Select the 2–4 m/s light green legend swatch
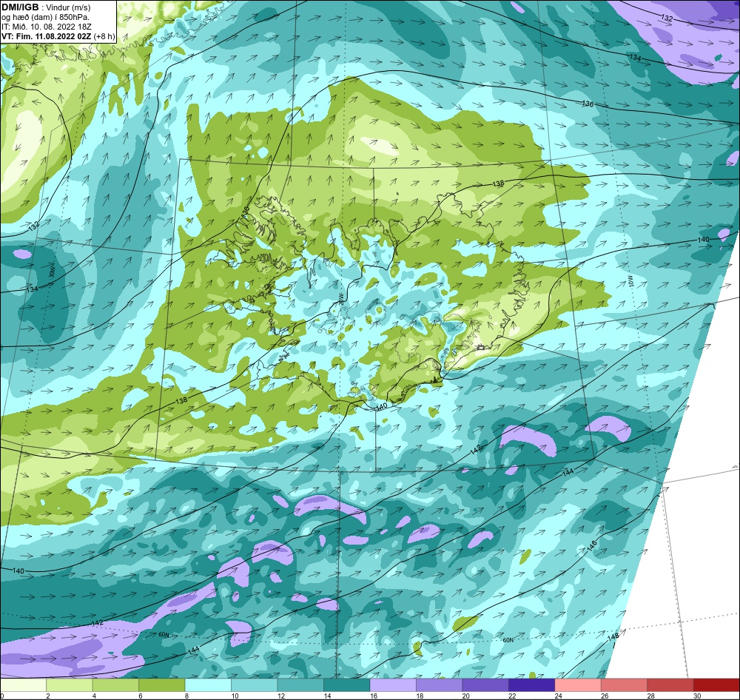Screen dimensions: 740x700 70,685
